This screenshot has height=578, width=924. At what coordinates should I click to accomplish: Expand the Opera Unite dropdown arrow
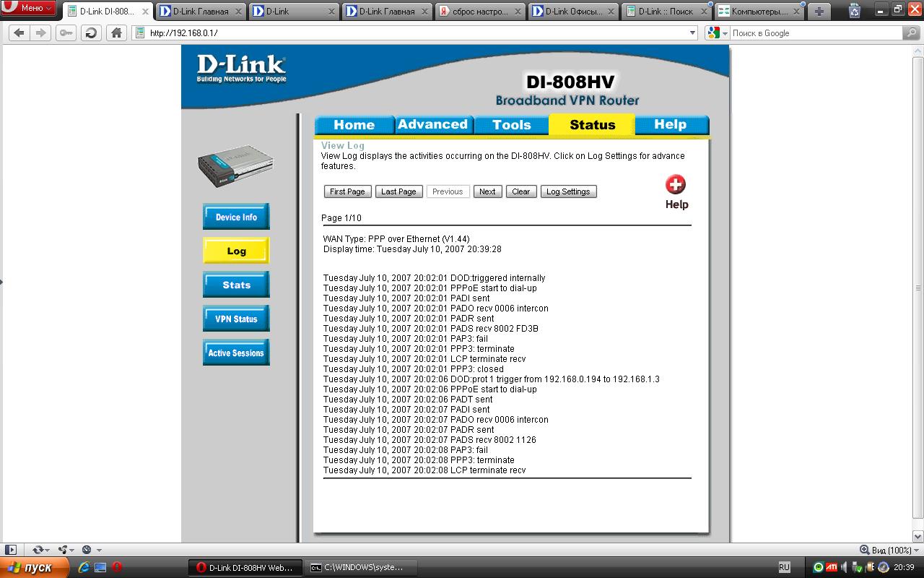(x=72, y=551)
